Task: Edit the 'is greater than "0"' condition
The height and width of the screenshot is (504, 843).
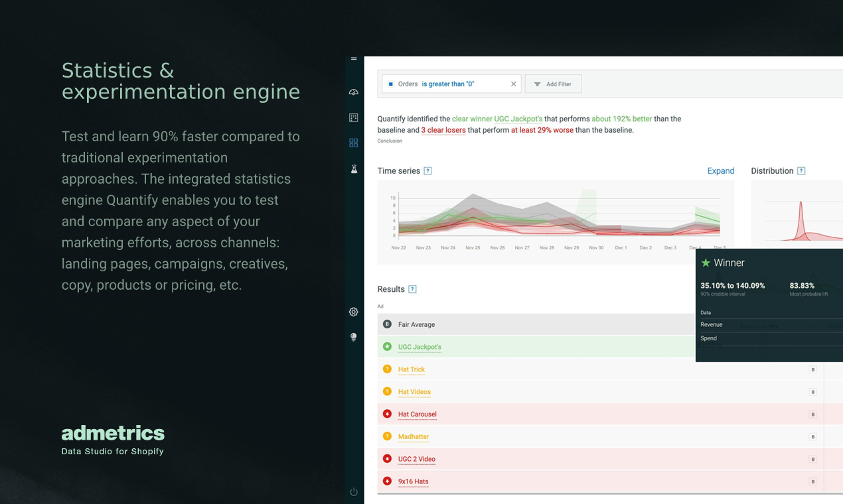Action: point(448,84)
